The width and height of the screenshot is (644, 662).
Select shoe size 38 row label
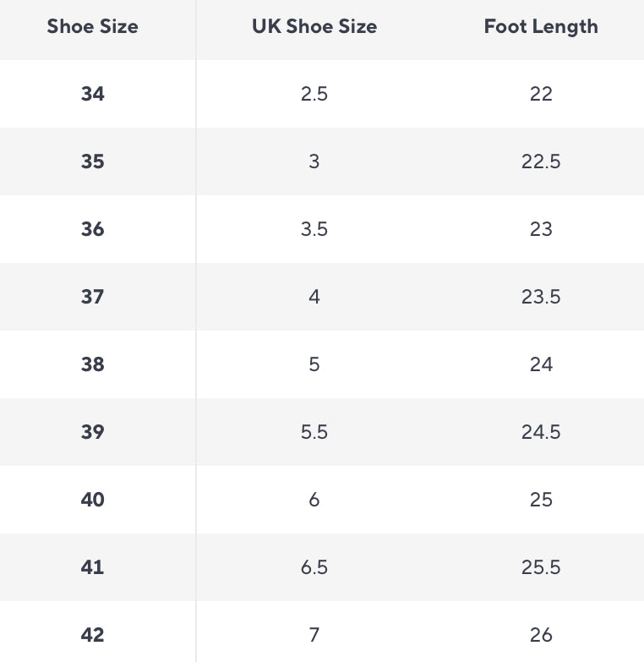coord(92,364)
